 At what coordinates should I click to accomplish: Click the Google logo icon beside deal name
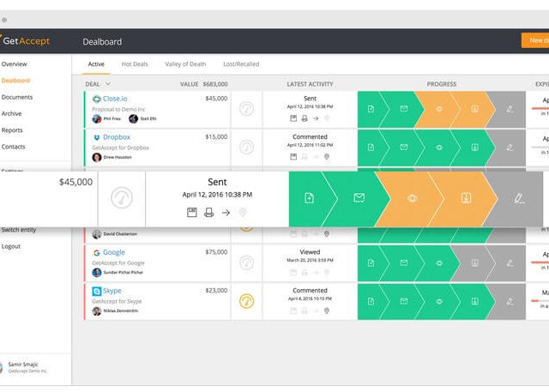click(x=97, y=253)
